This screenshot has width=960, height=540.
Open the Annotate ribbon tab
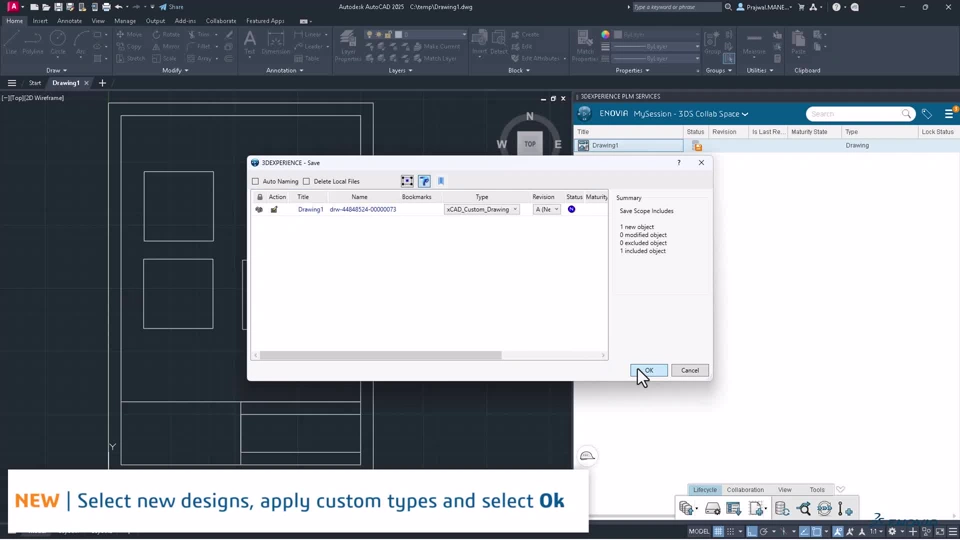pos(70,21)
